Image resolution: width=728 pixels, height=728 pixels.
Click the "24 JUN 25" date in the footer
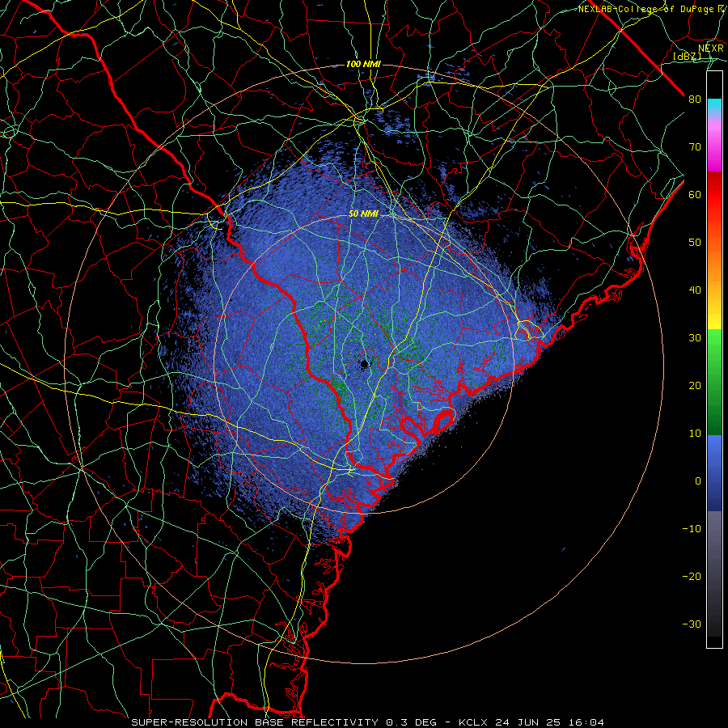pos(528,722)
